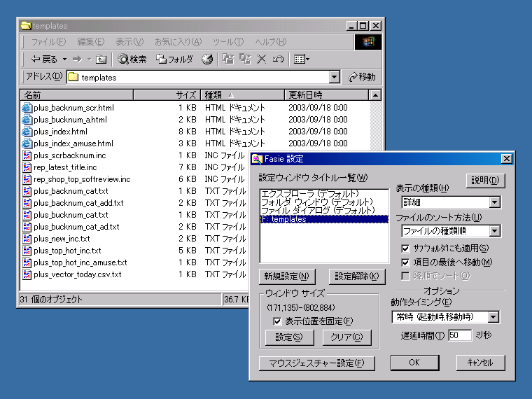Open the views toolbar dropdown icon

click(302, 59)
